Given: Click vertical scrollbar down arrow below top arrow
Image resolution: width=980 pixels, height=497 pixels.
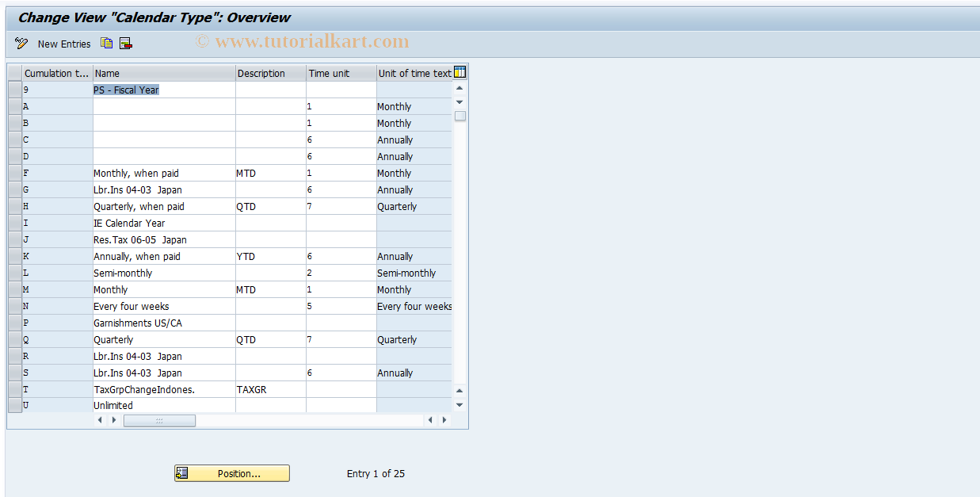Looking at the screenshot, I should click(x=459, y=102).
